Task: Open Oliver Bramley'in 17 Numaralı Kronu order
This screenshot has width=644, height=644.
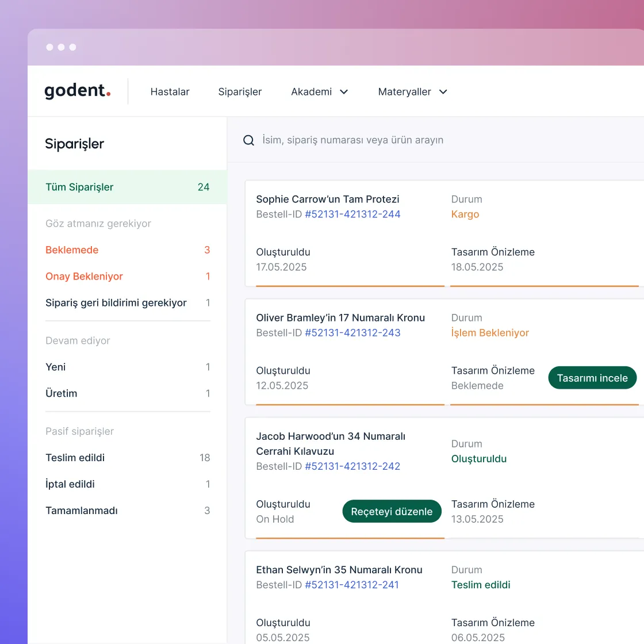Action: 340,318
